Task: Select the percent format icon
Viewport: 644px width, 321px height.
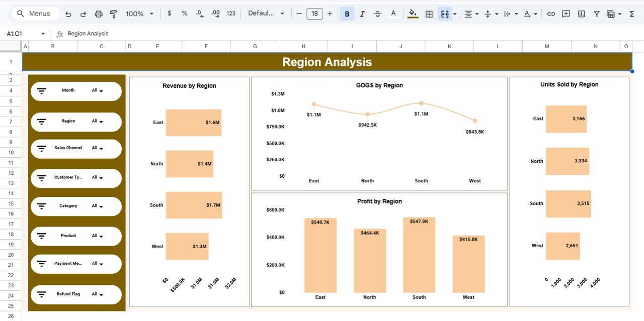Action: coord(184,14)
